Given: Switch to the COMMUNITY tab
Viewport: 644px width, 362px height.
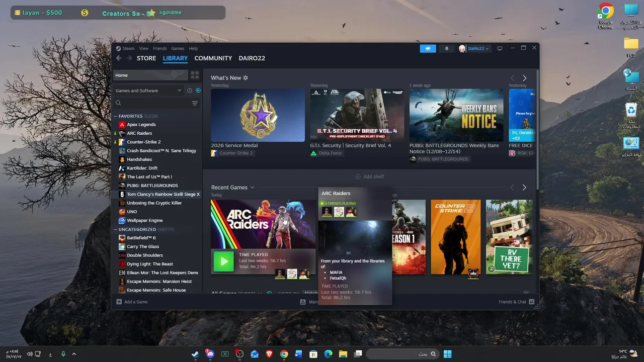Looking at the screenshot, I should (213, 58).
